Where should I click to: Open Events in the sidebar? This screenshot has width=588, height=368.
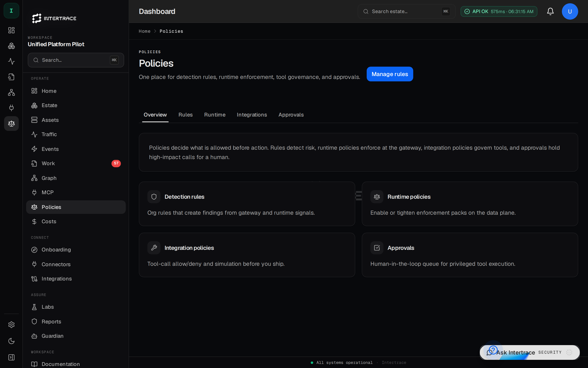click(x=76, y=149)
